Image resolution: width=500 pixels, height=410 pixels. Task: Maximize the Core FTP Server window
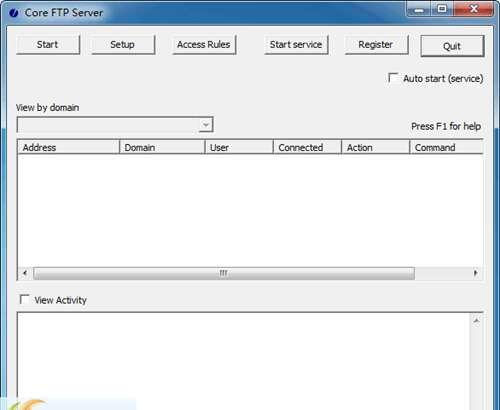tap(442, 10)
